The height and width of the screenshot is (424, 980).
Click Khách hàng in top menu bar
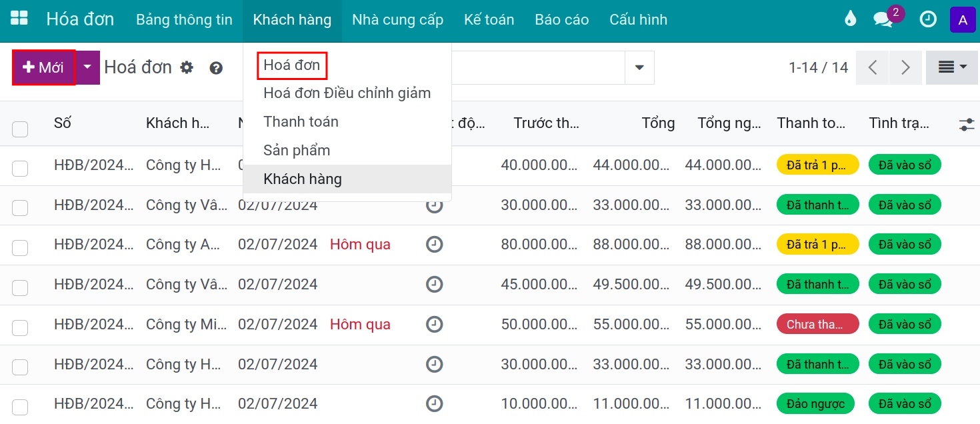(292, 20)
